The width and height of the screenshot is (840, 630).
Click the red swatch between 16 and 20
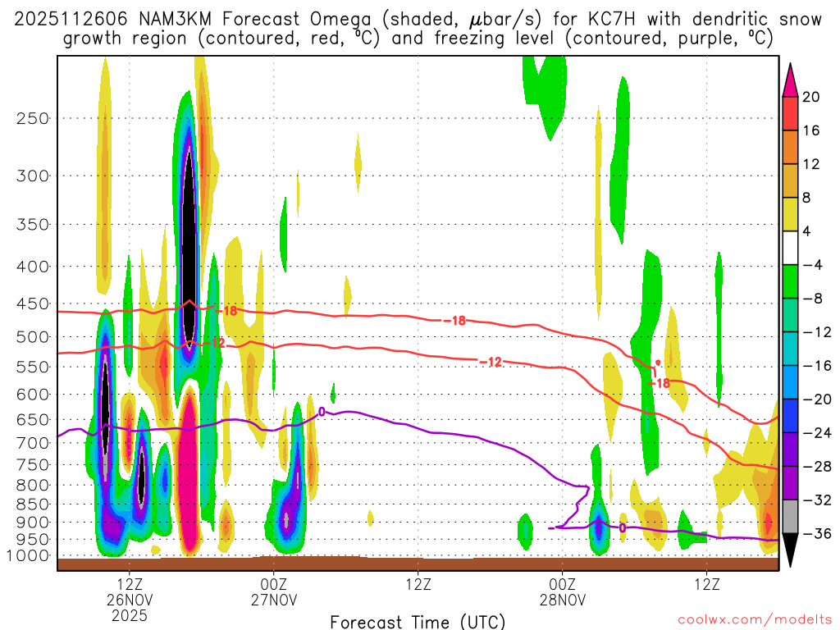790,113
